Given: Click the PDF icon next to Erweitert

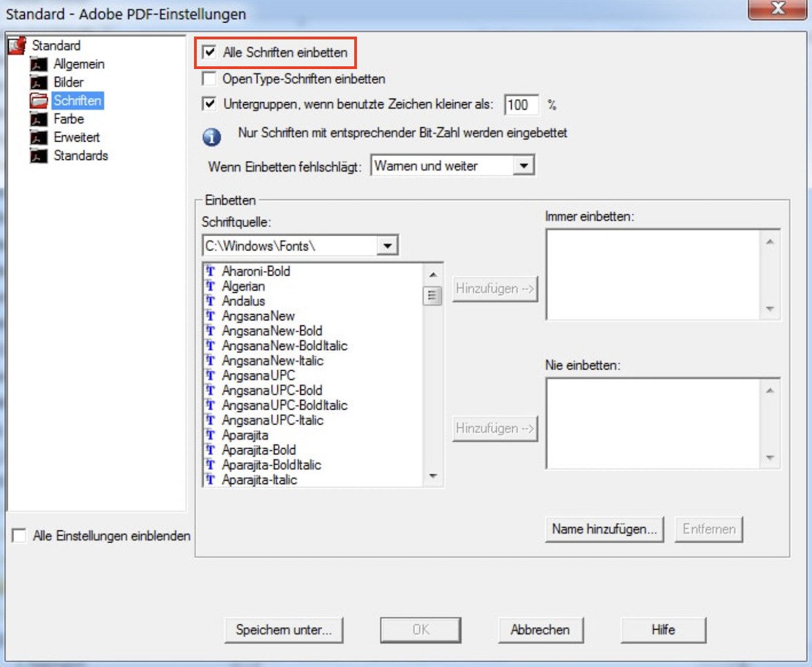Looking at the screenshot, I should point(39,138).
